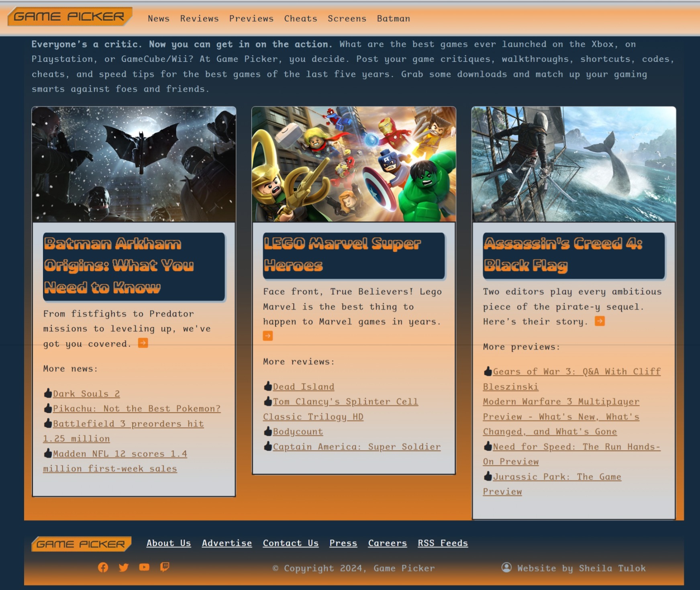Open the Bodycount review link
700x590 pixels.
(x=298, y=431)
